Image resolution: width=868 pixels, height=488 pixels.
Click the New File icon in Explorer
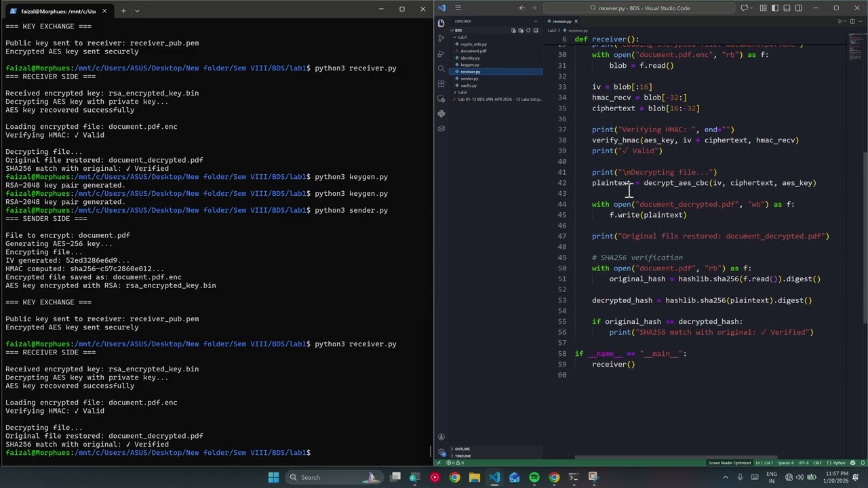click(513, 30)
